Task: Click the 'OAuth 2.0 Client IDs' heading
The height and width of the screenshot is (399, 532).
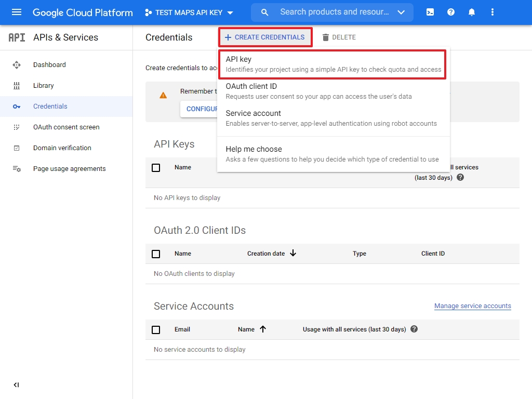Action: point(200,230)
